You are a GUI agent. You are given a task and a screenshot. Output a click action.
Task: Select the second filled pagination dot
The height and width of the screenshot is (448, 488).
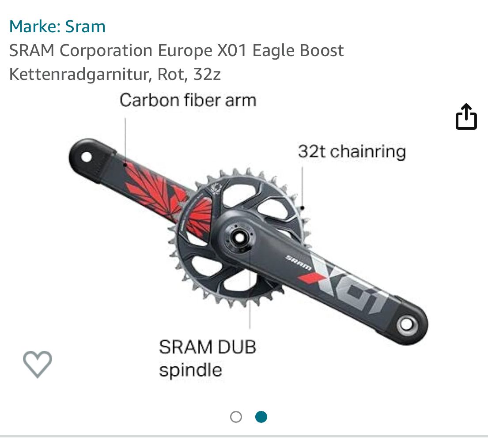coord(261,417)
